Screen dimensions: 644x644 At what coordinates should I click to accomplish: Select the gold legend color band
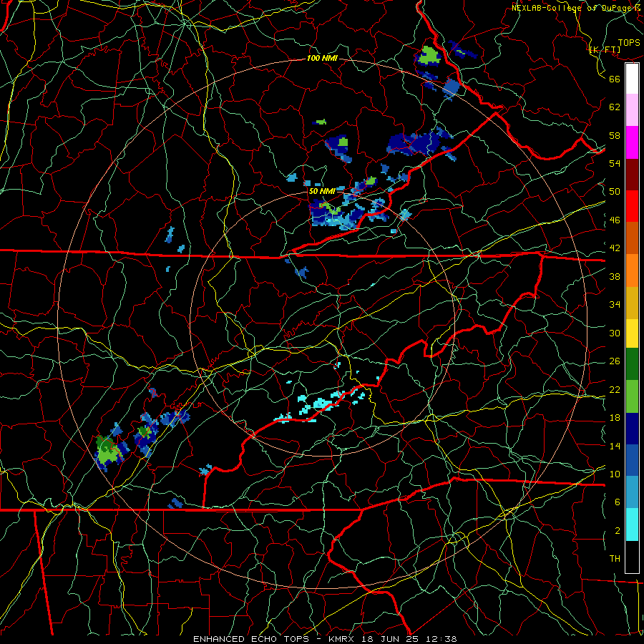632,303
